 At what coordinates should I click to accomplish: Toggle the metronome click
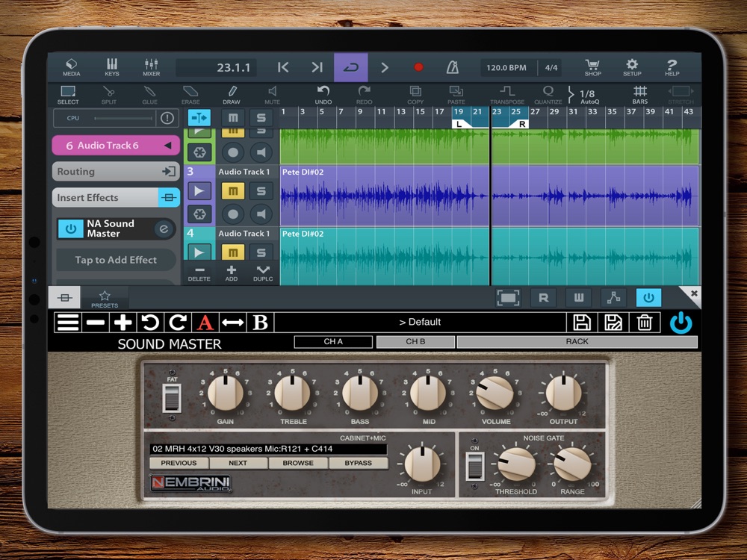pos(452,67)
